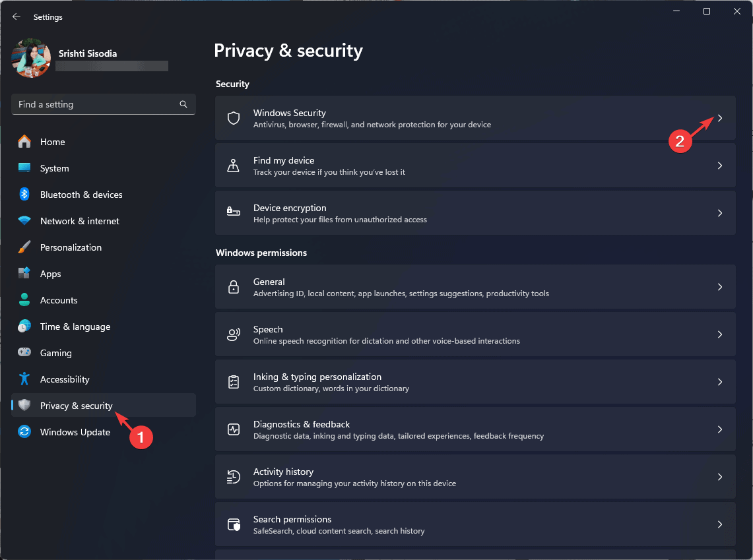Open Device encryption title

pyautogui.click(x=290, y=208)
